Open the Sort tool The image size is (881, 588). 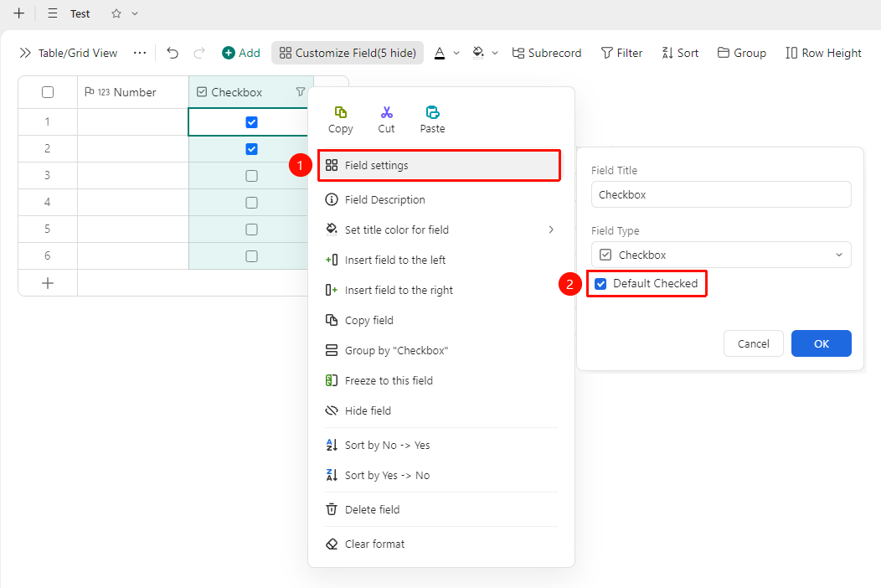[680, 53]
